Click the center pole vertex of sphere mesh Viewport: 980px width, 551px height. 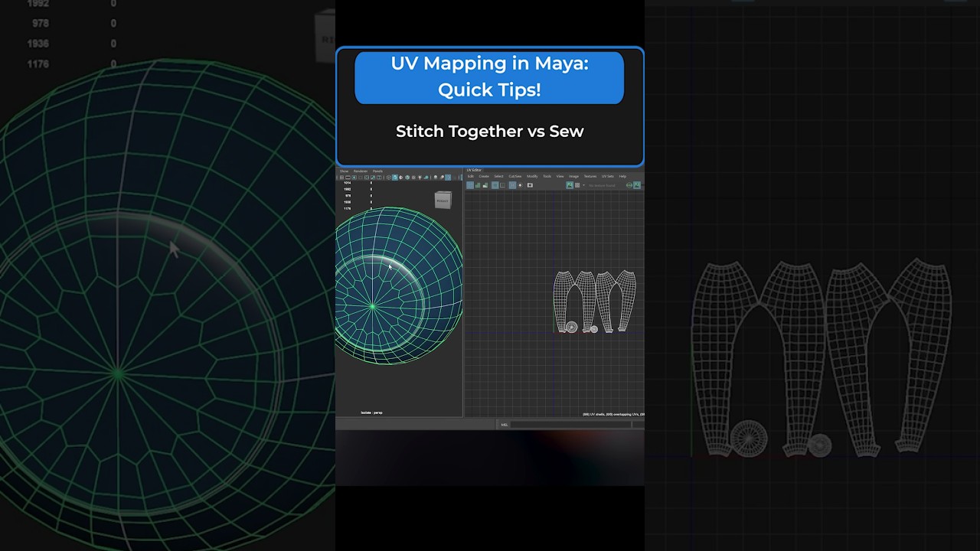[x=373, y=306]
